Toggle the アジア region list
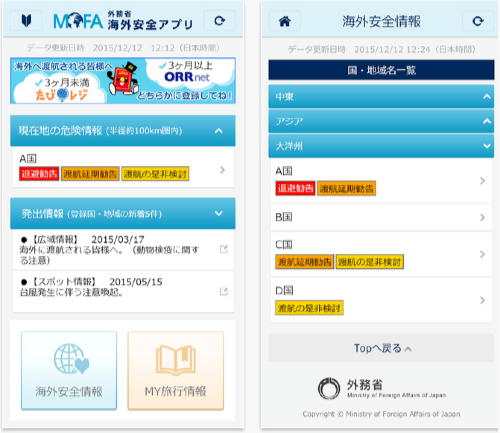This screenshot has width=500, height=433. (381, 121)
